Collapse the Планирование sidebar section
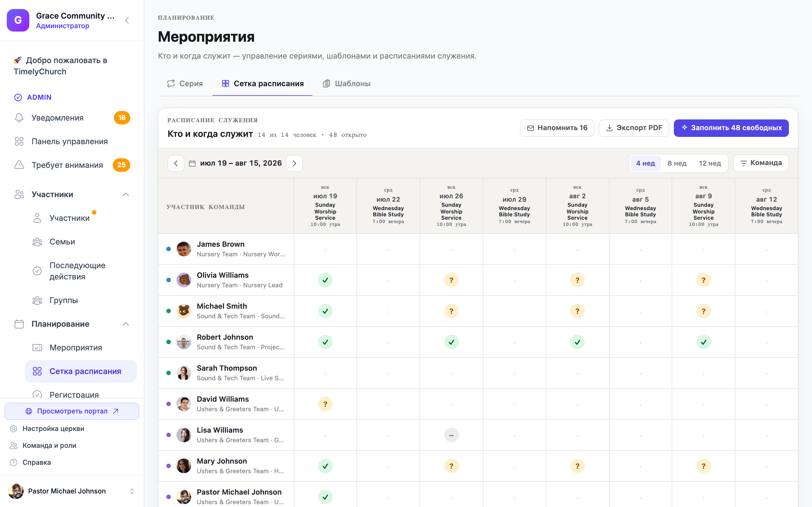Image resolution: width=812 pixels, height=507 pixels. pos(126,324)
